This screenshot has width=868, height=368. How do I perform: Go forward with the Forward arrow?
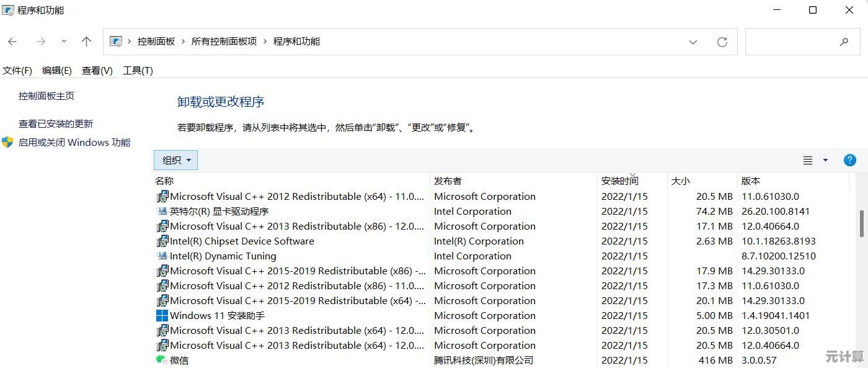[x=41, y=42]
